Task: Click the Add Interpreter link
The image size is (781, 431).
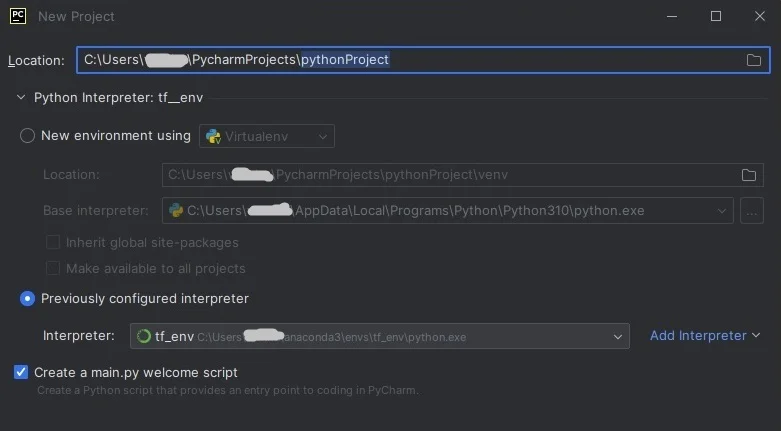Action: pos(704,336)
